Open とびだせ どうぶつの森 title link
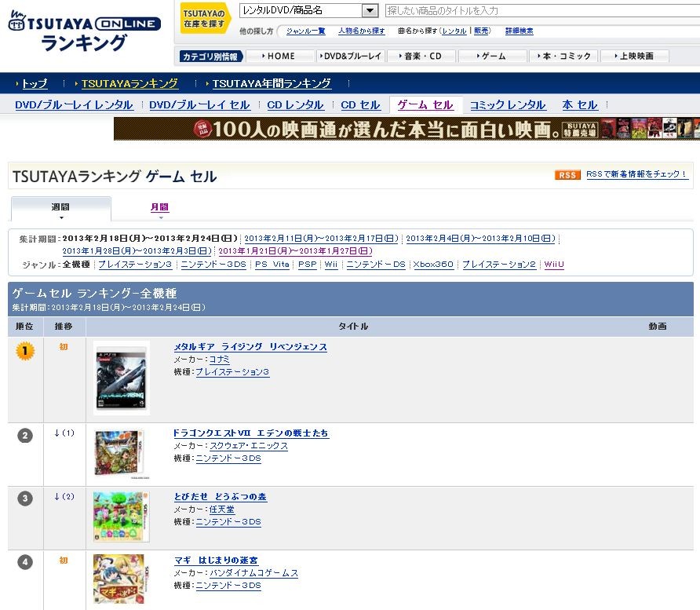Screen dimensions: 700x610 point(220,497)
